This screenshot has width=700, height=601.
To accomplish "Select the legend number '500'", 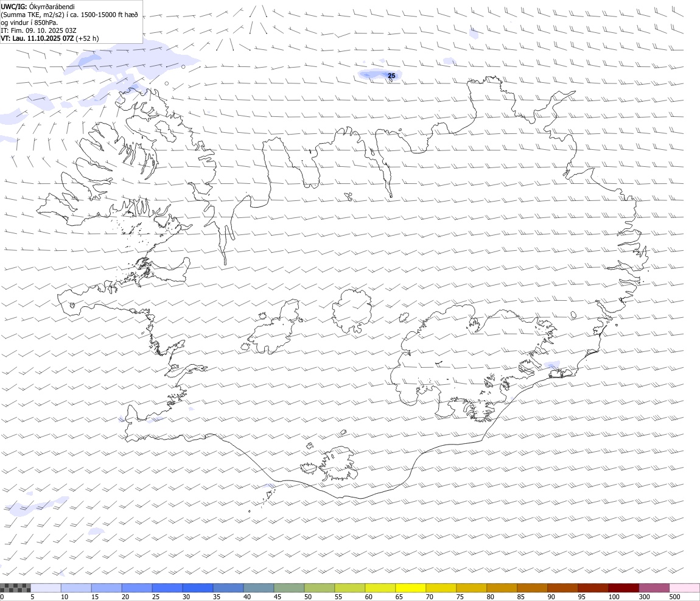I will pyautogui.click(x=674, y=597).
